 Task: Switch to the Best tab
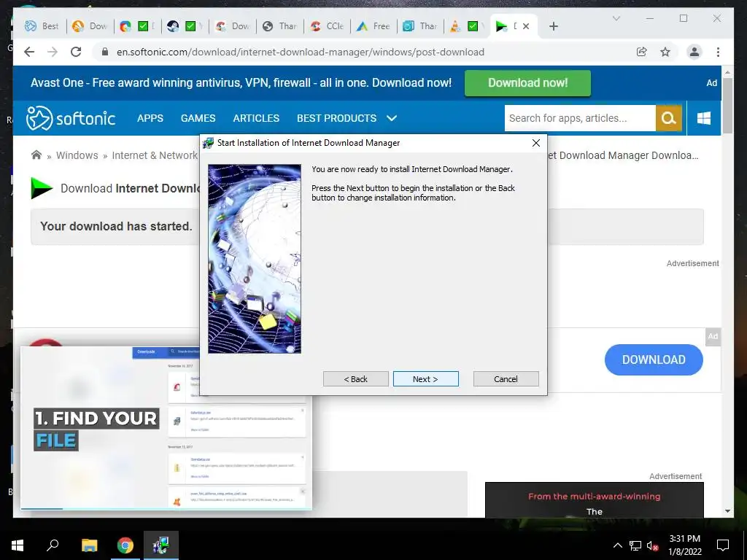(x=42, y=26)
